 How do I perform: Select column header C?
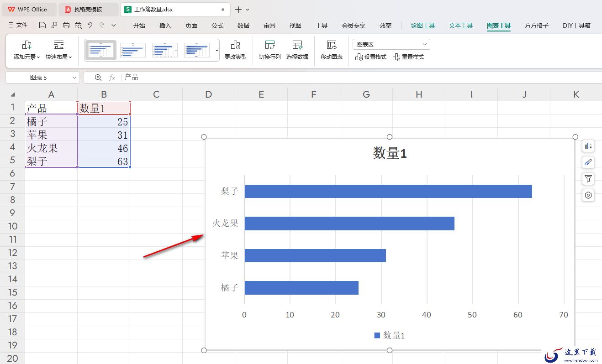[156, 94]
